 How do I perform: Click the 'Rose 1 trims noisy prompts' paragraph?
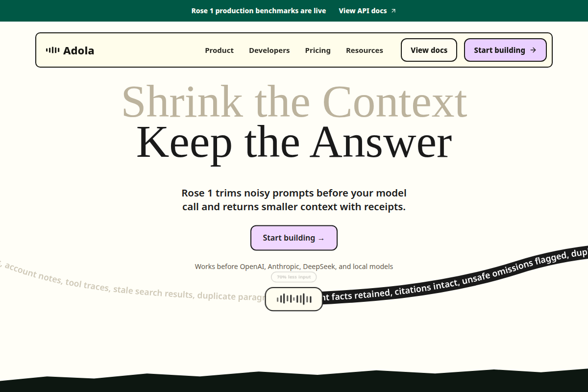click(294, 200)
